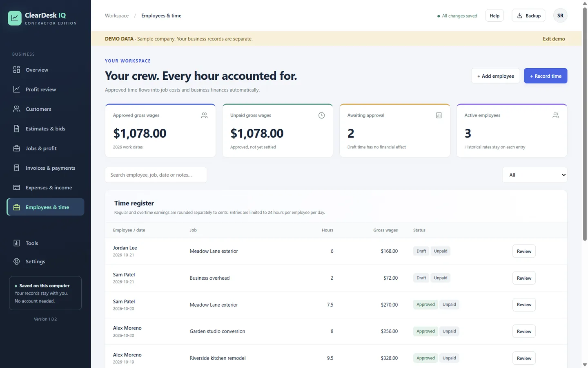Click the Settings gear icon in sidebar
588x368 pixels.
[16, 262]
